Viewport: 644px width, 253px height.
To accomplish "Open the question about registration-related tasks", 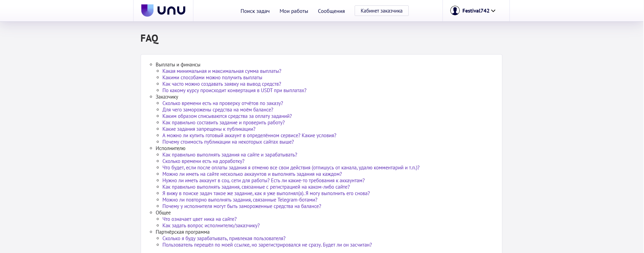I will tap(256, 187).
